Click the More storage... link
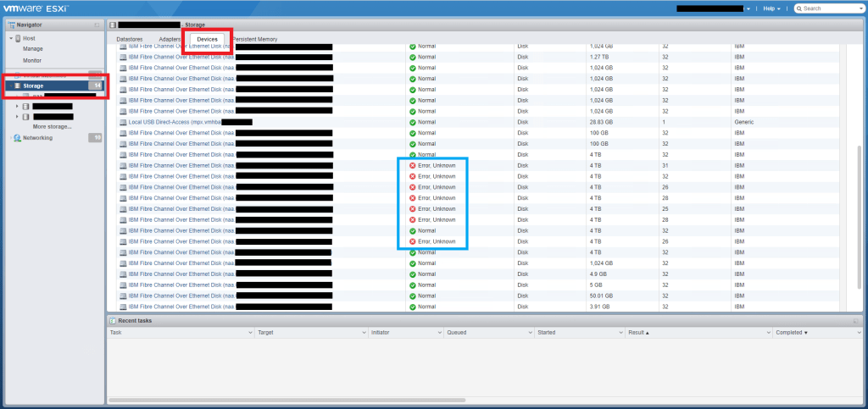 (53, 126)
